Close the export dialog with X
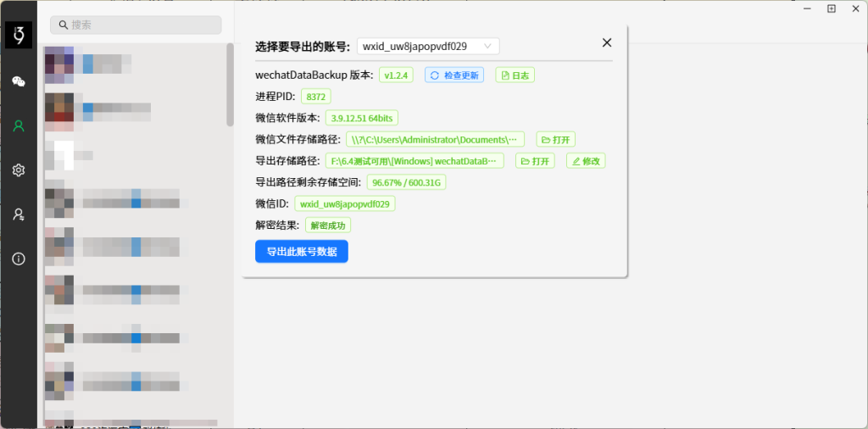This screenshot has width=868, height=429. coord(606,42)
